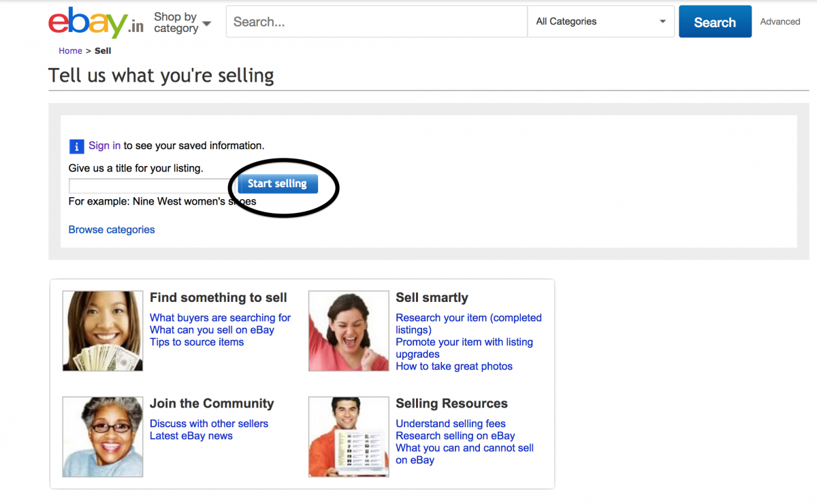This screenshot has height=504, width=817.
Task: Open Research selling on eBay link
Action: pyautogui.click(x=455, y=436)
